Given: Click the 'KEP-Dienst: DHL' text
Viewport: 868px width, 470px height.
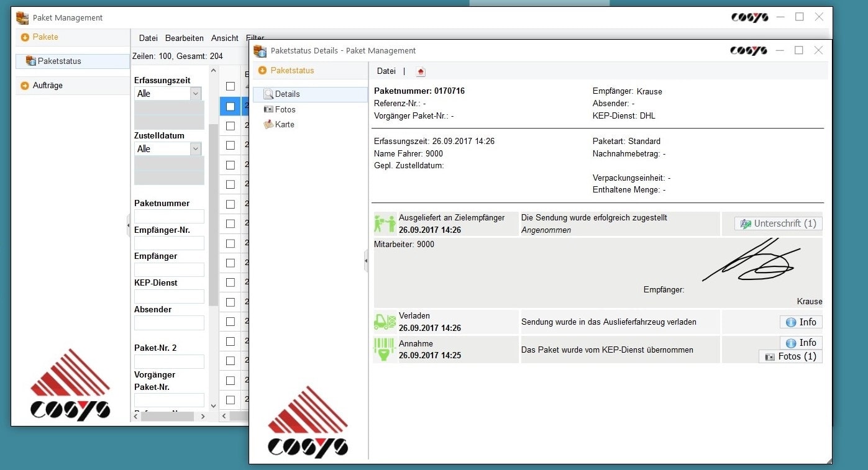Looking at the screenshot, I should 624,115.
